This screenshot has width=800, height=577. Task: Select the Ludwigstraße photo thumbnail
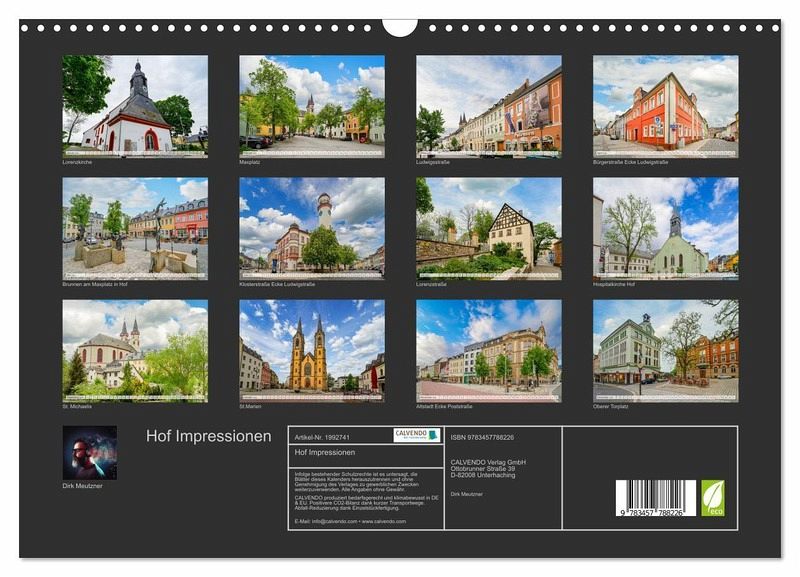pos(489,106)
